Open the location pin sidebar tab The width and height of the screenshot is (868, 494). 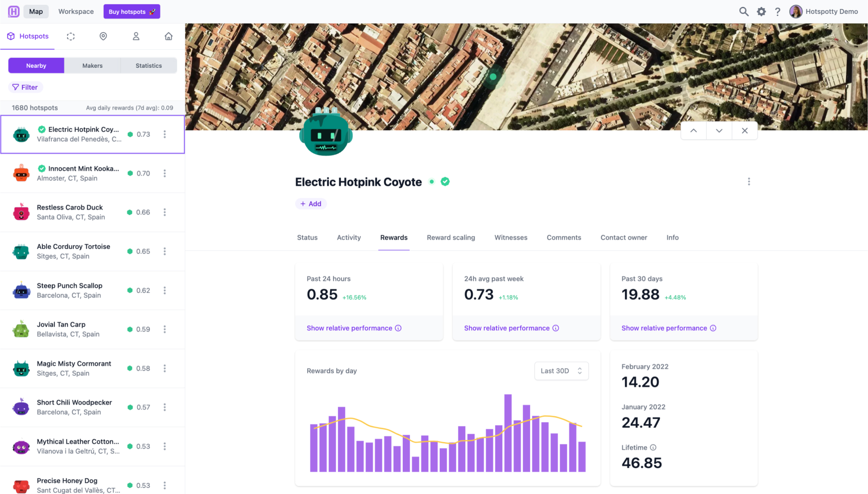pyautogui.click(x=103, y=36)
